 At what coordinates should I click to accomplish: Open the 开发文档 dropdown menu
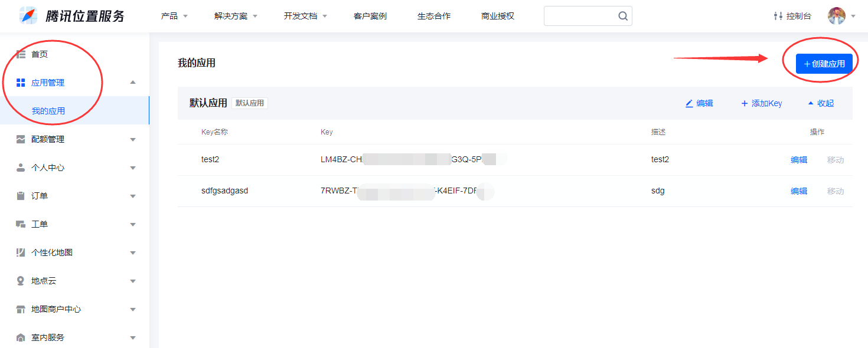(x=305, y=16)
